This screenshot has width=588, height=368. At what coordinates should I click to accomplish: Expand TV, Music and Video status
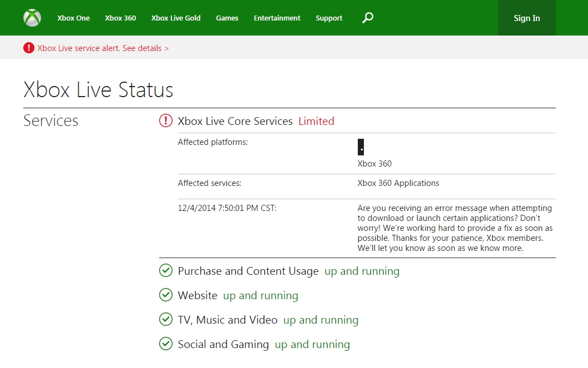[227, 320]
